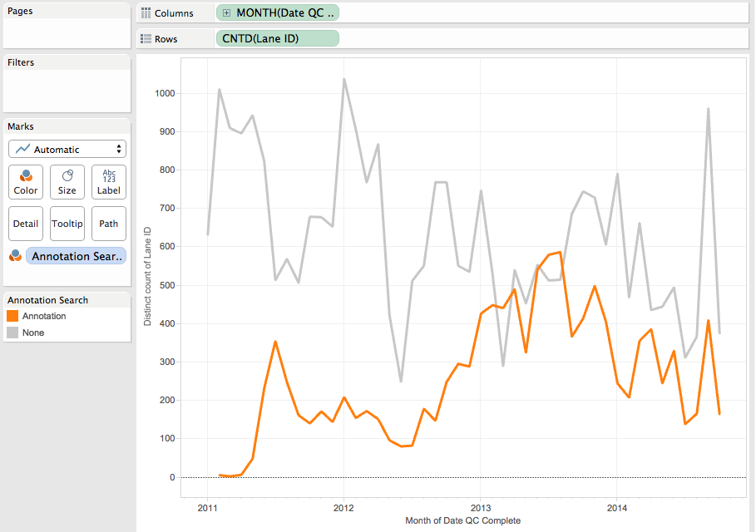The width and height of the screenshot is (756, 532).
Task: Click the Path marks button
Action: [x=108, y=224]
